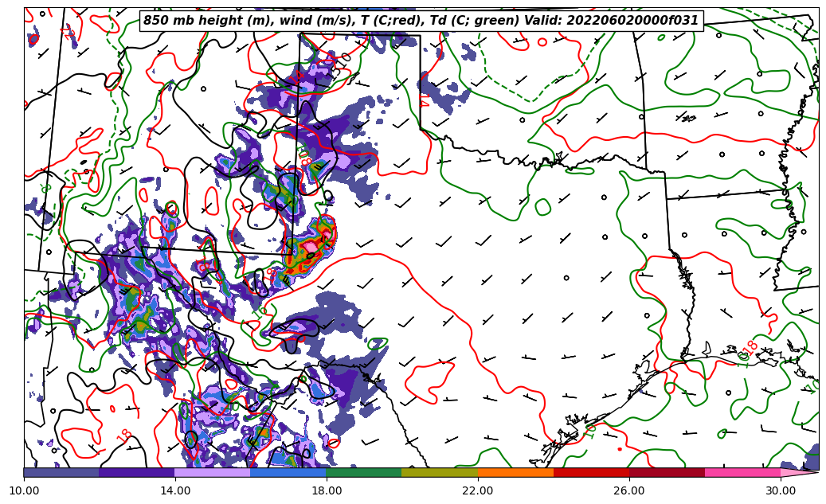This screenshot has height=504, width=826.
Task: Click the 10.00 colorbar tick label
Action: click(24, 491)
